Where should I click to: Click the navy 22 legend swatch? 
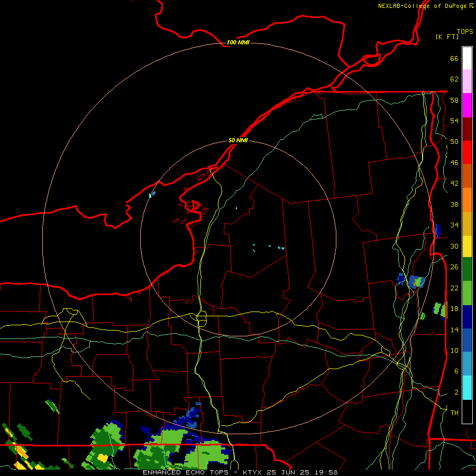pos(467,317)
